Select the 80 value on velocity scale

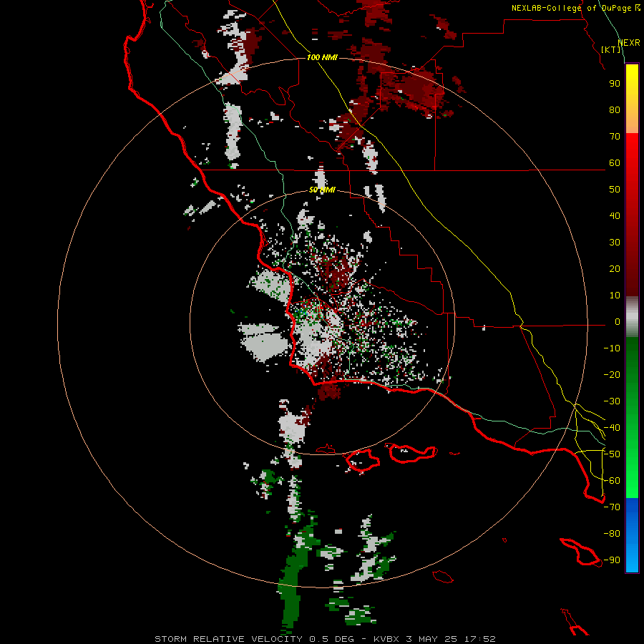615,109
